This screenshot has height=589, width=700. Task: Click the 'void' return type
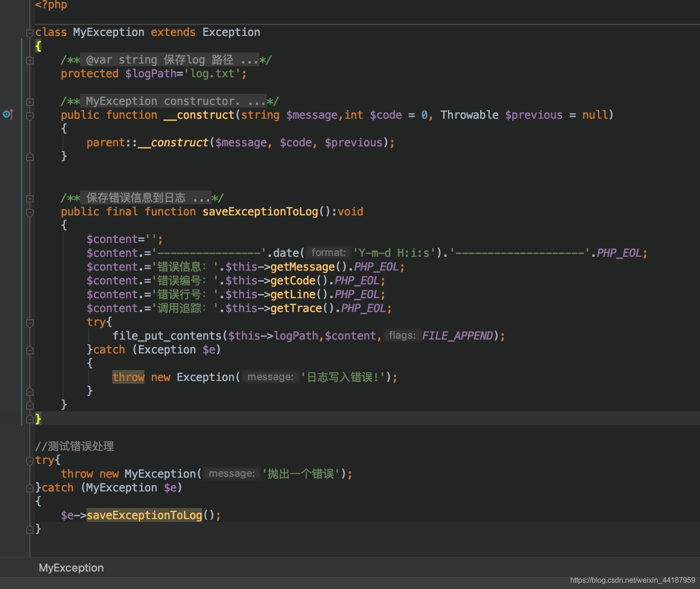click(x=350, y=212)
